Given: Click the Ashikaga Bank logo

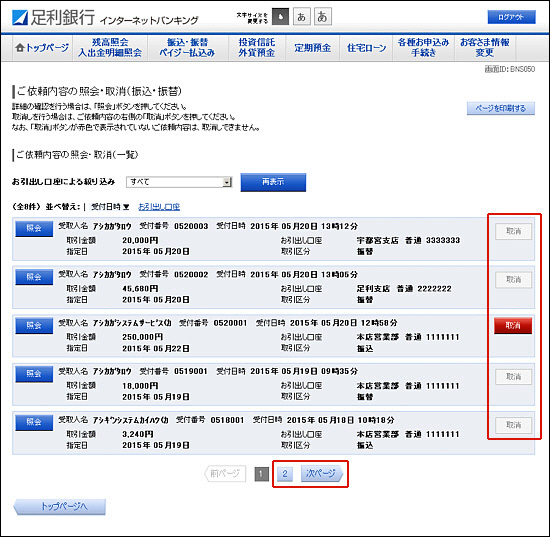Looking at the screenshot, I should (53, 17).
